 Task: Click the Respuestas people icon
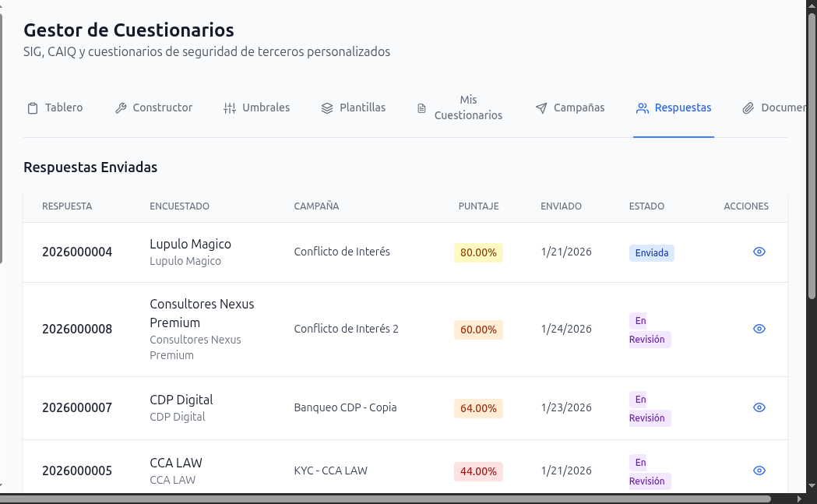pyautogui.click(x=642, y=107)
